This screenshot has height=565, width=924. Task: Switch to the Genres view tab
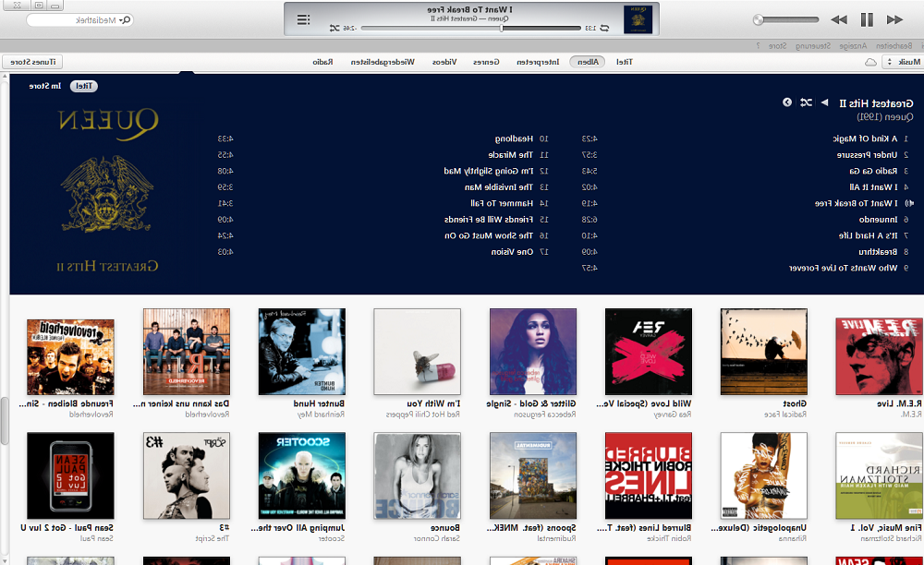pyautogui.click(x=486, y=62)
